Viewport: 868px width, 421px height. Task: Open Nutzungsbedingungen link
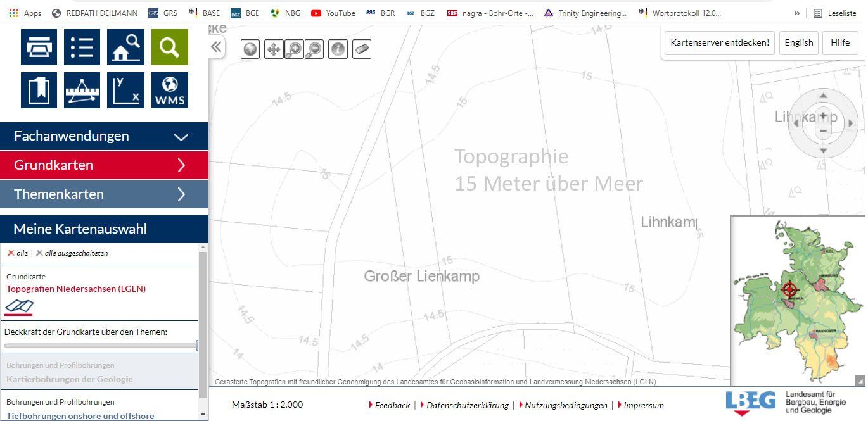[566, 405]
